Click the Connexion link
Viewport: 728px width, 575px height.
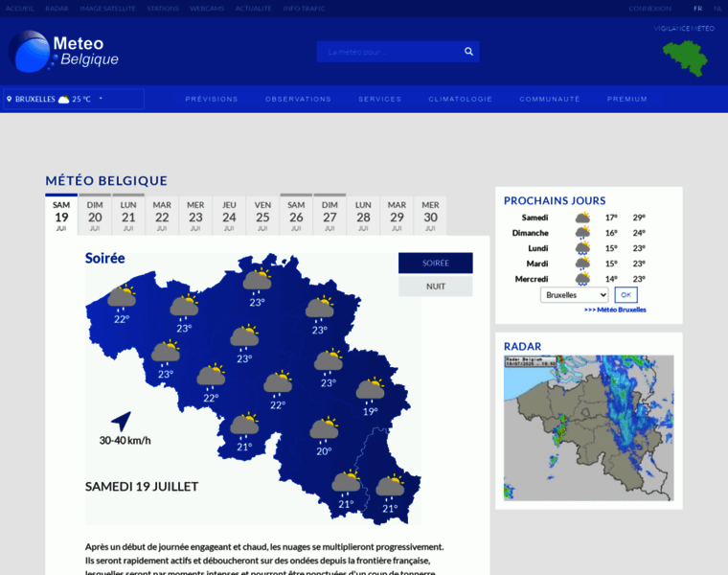650,9
